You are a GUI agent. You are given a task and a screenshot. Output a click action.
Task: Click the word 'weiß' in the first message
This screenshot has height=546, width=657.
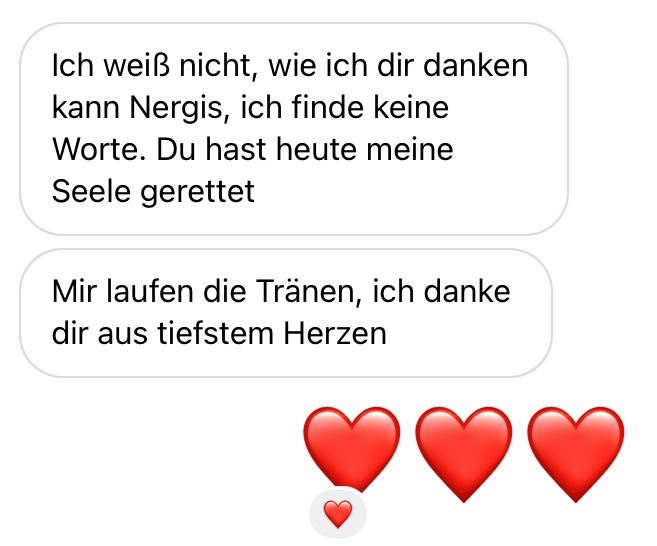(x=137, y=66)
